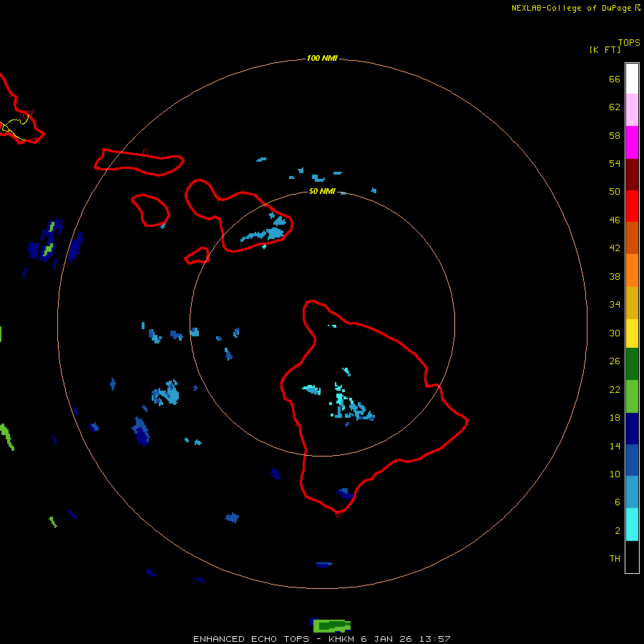Viewport: 644px width, 644px height.
Task: Click the 18 legend value
Action: pyautogui.click(x=615, y=418)
